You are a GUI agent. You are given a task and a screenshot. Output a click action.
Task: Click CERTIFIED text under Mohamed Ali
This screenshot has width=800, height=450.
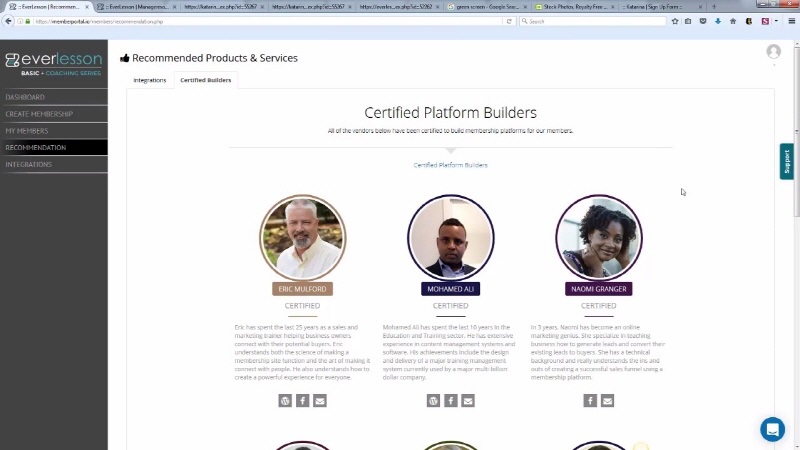451,306
